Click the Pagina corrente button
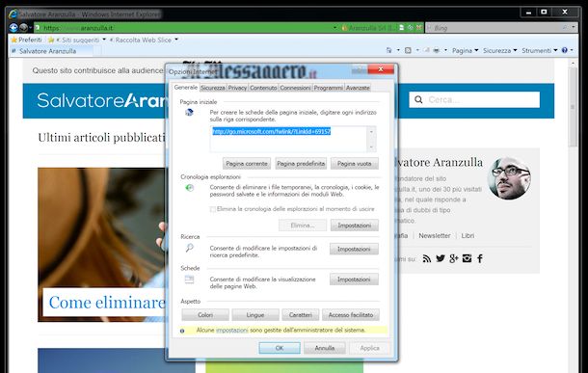Screen dimensions: 588x373 [247, 164]
